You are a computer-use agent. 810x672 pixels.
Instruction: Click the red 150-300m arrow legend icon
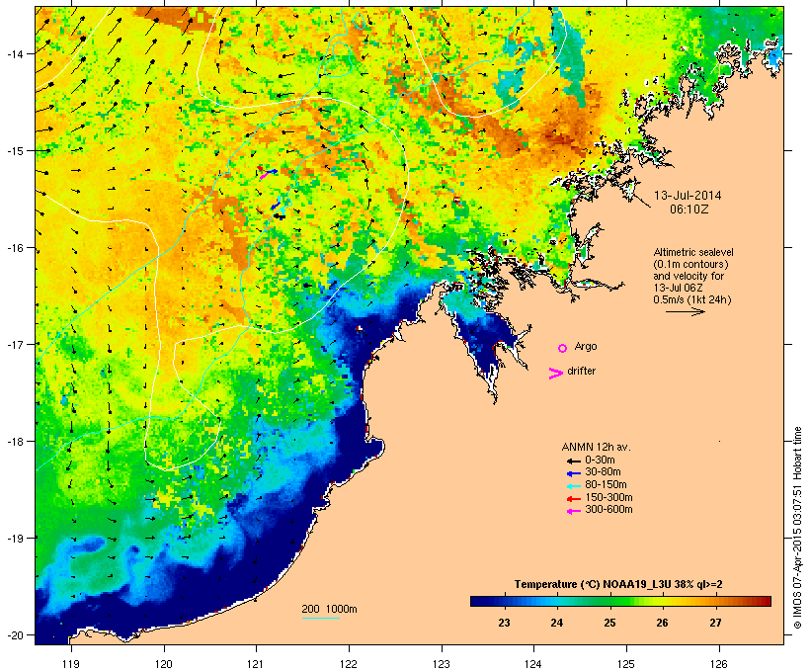coord(573,499)
